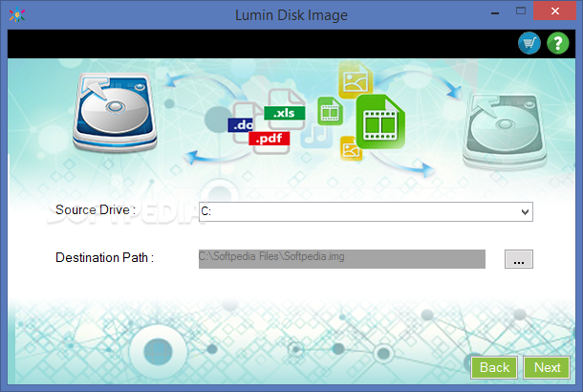Screen dimensions: 583x392
Task: Click the Destination Path field
Action: tap(342, 259)
